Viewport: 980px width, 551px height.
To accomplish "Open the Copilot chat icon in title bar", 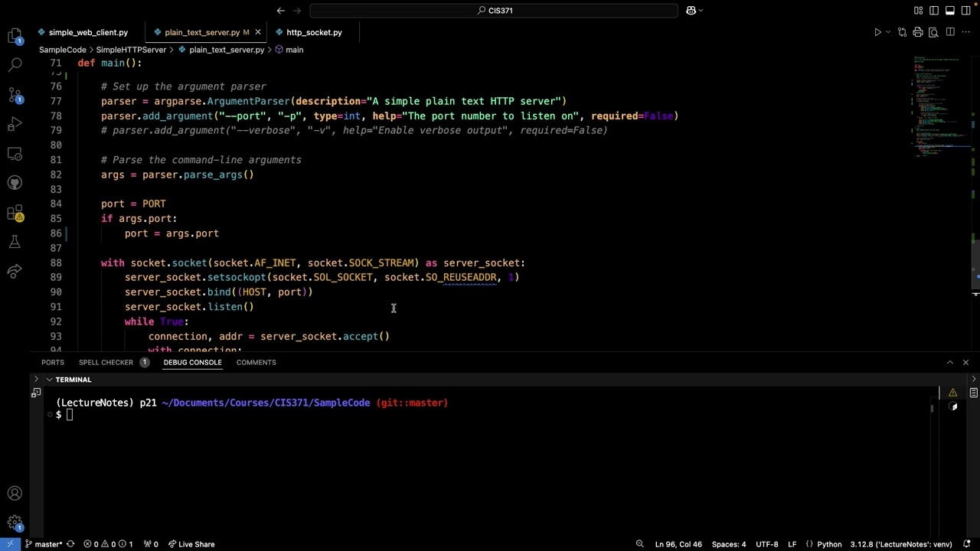I will [691, 11].
